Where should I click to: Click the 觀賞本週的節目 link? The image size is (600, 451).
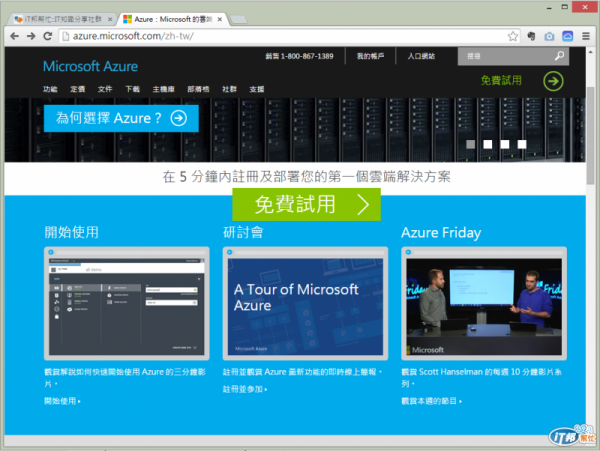pos(432,401)
